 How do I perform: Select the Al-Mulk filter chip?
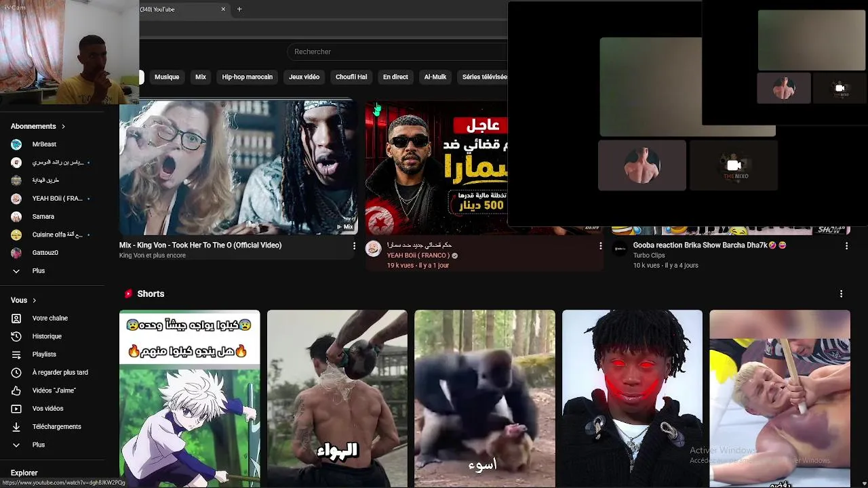(435, 77)
